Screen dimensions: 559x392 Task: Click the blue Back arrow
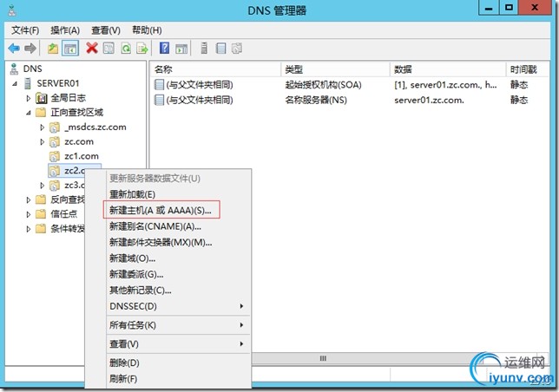click(14, 48)
